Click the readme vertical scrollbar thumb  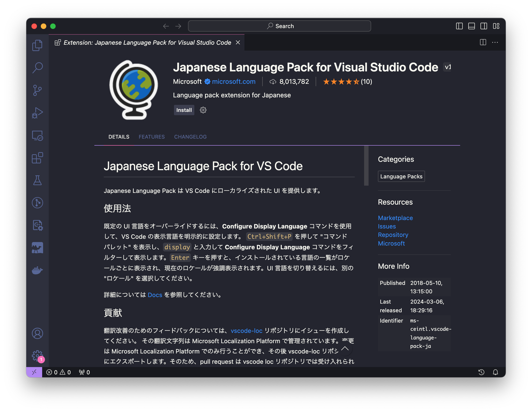click(366, 166)
